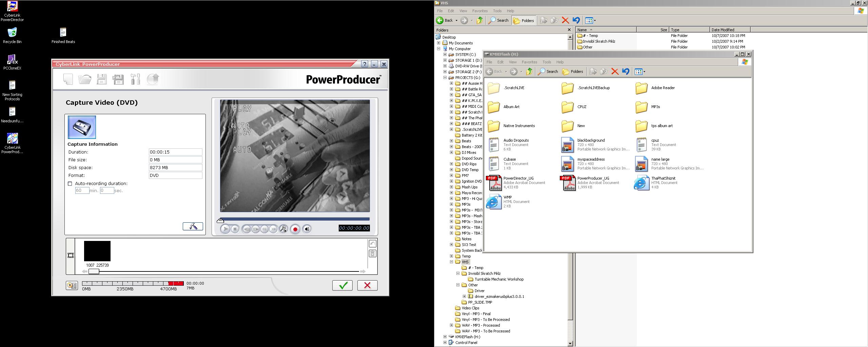This screenshot has height=347, width=868.
Task: Collapse the VHS folder node
Action: [452, 262]
